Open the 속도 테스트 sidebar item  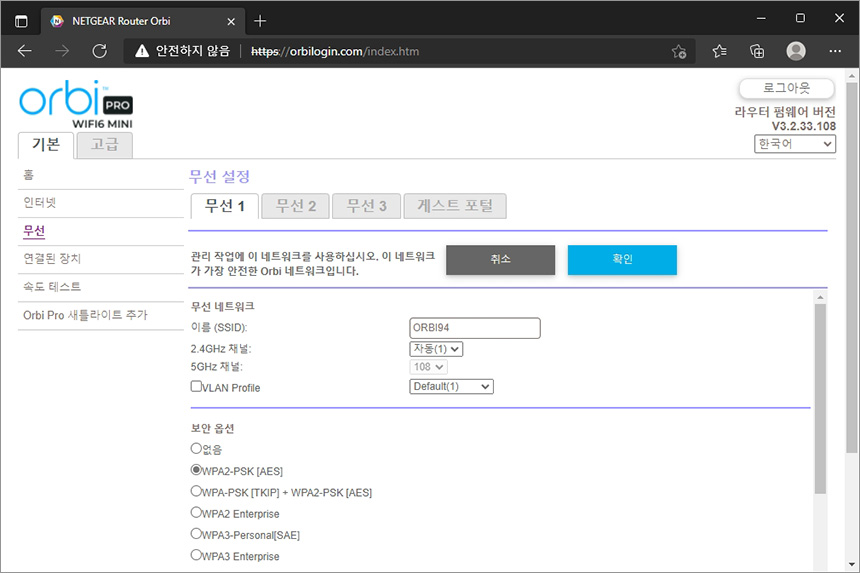point(52,287)
